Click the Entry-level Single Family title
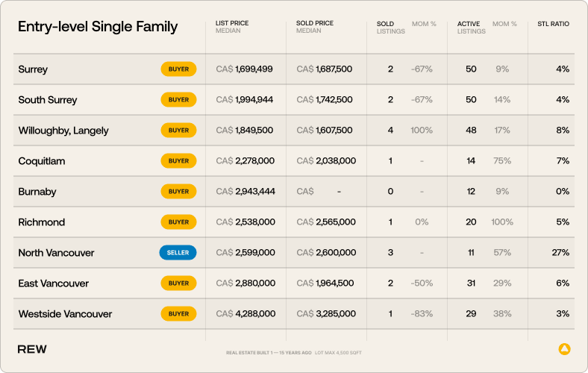 (98, 27)
